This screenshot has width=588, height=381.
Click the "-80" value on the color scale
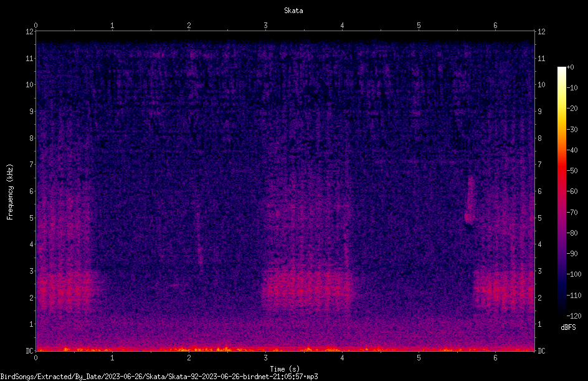pos(572,233)
